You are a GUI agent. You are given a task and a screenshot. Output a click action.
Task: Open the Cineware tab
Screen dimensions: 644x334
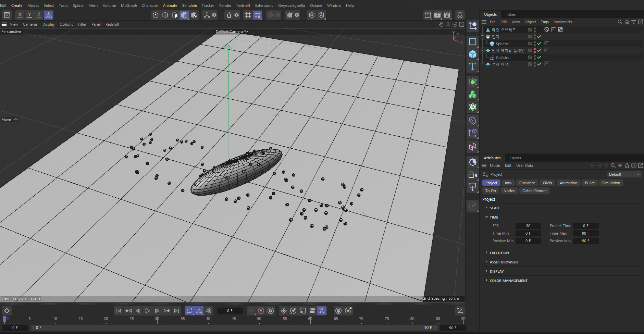(527, 183)
